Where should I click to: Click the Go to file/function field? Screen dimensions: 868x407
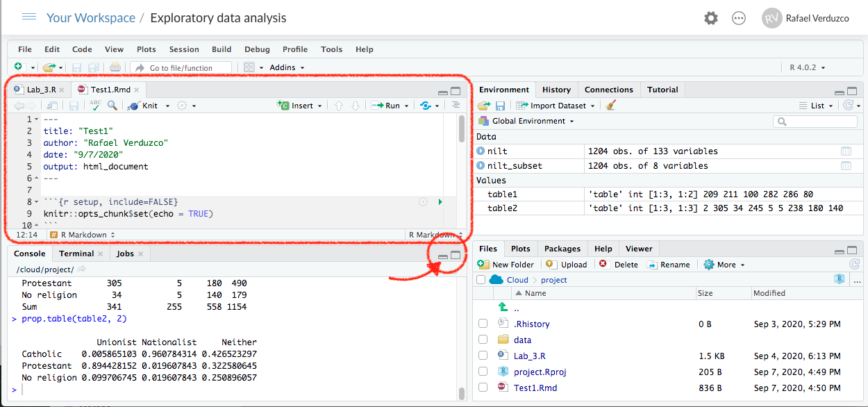(x=181, y=67)
